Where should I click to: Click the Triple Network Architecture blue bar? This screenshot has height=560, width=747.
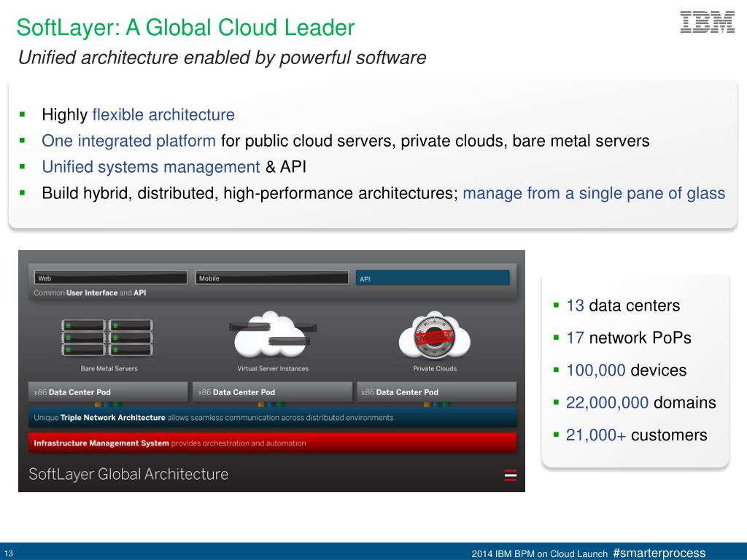tap(272, 418)
